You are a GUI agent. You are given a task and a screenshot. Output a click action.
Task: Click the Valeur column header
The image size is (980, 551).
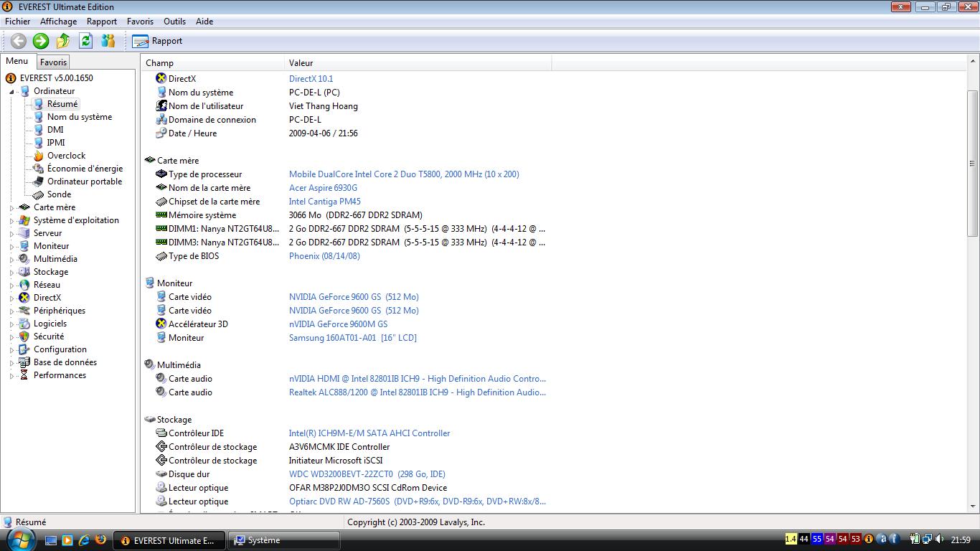pos(301,63)
